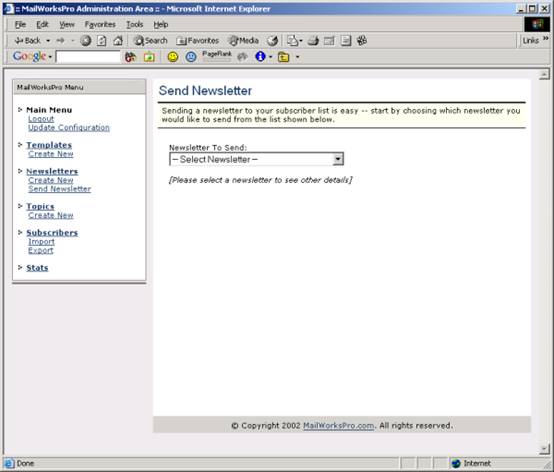554x472 pixels.
Task: Open the File menu
Action: pos(20,25)
